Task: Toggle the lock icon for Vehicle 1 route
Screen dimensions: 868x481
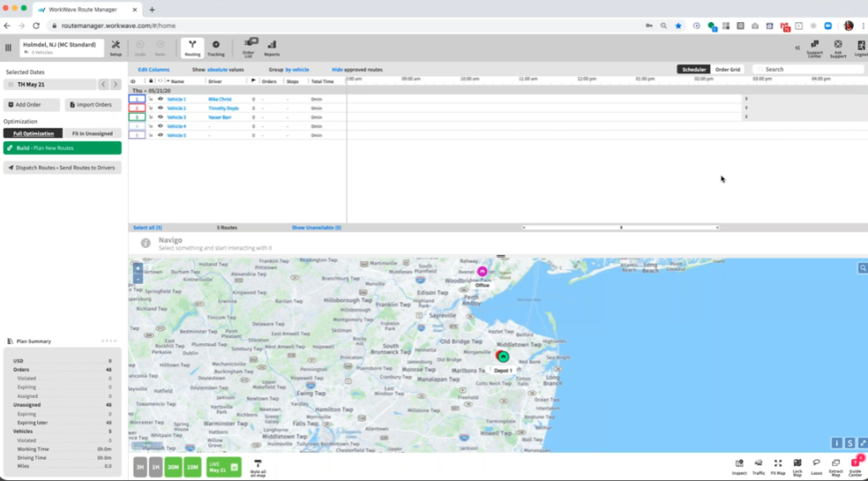Action: tap(151, 99)
